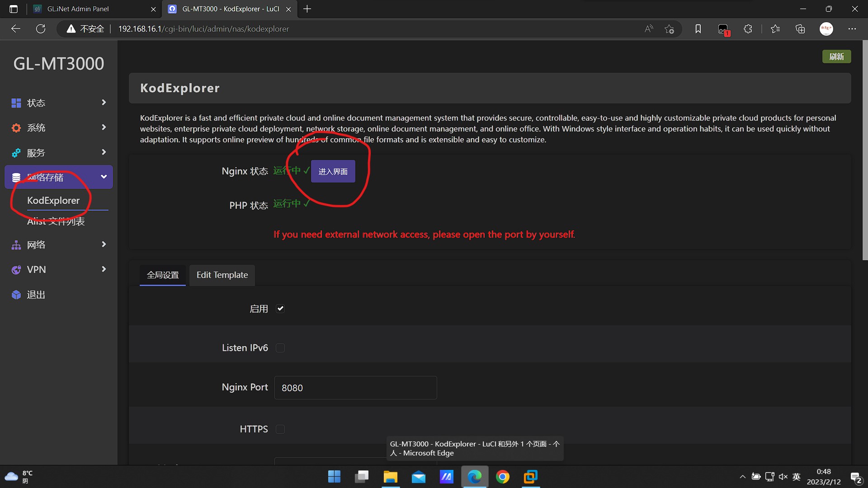
Task: Enable the Listen IPv6 checkbox
Action: click(280, 348)
